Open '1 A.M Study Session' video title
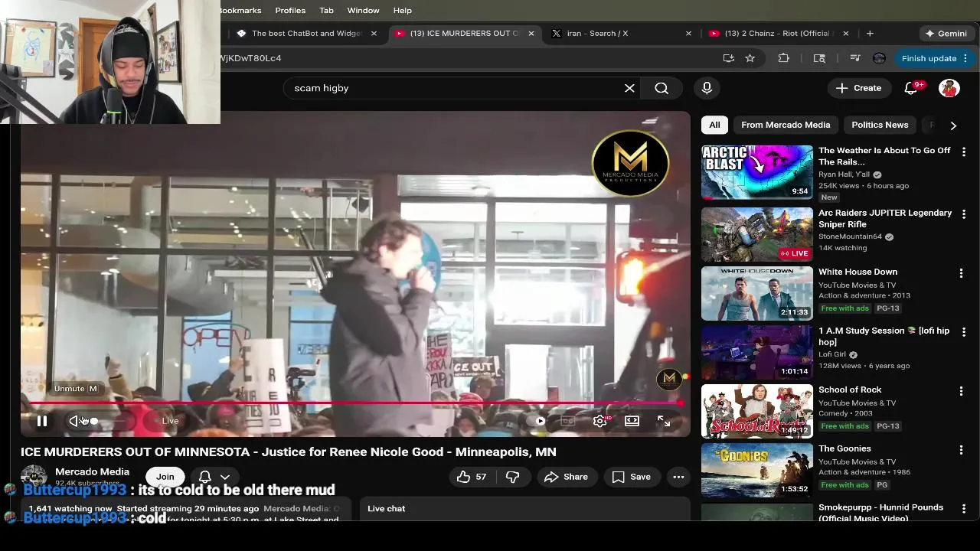 coord(884,336)
